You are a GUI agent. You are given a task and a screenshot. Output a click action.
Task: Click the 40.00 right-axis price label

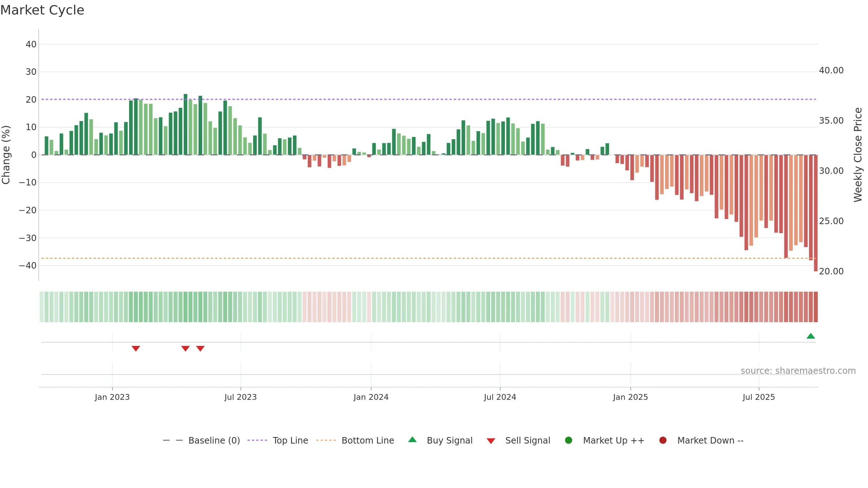[831, 70]
